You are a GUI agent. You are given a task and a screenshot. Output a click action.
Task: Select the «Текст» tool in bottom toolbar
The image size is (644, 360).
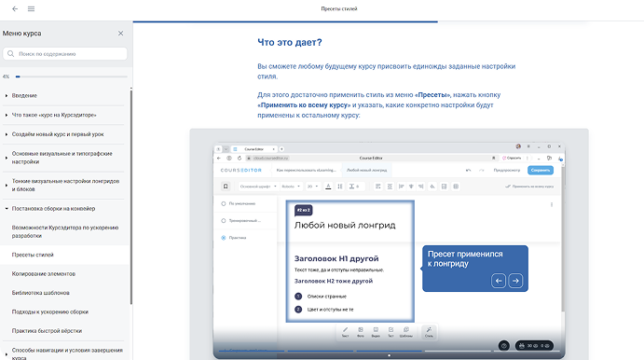point(345,332)
